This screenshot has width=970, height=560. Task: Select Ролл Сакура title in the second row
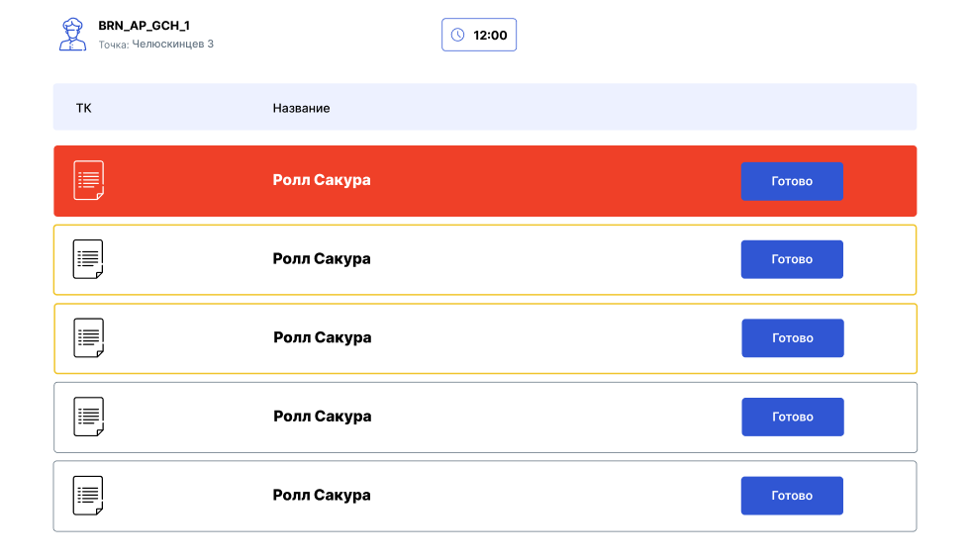click(x=322, y=259)
